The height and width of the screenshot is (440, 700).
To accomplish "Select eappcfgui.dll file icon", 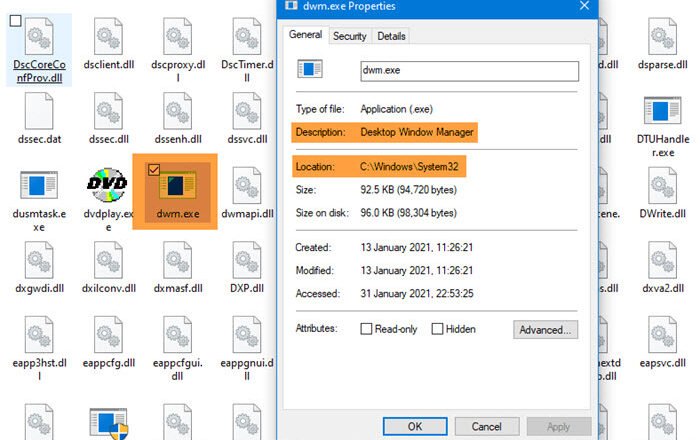I will pyautogui.click(x=178, y=335).
